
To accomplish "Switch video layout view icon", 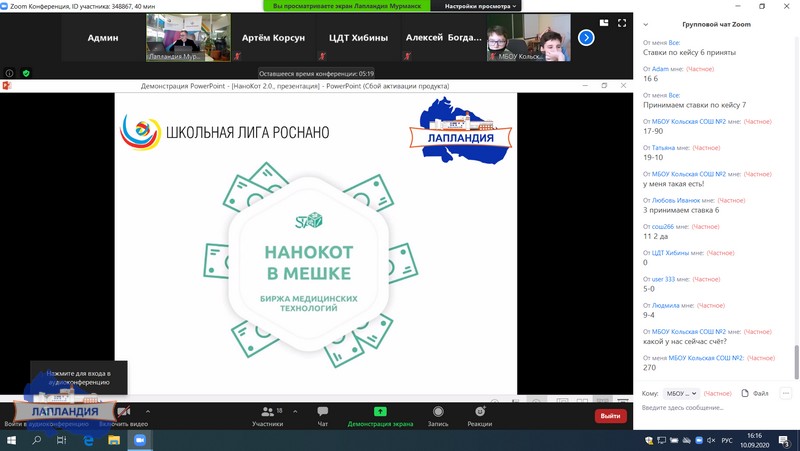I will [604, 23].
